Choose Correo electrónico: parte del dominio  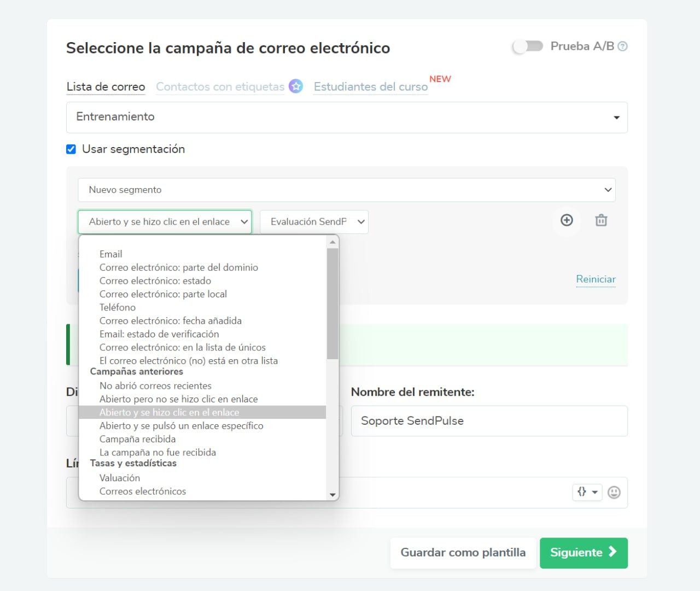coord(202,267)
